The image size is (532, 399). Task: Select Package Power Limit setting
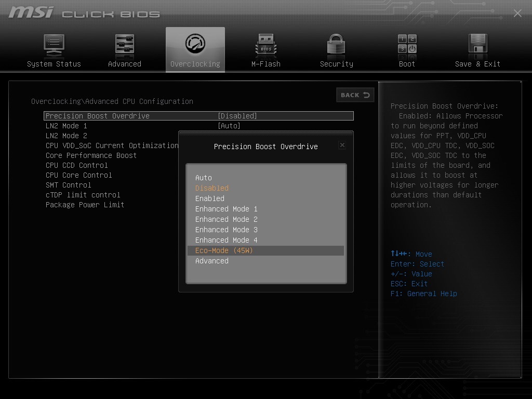pos(85,205)
